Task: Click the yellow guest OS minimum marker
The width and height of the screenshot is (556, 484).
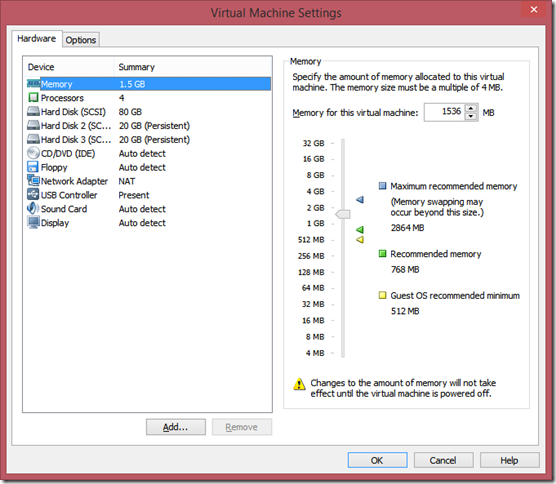Action: point(360,240)
